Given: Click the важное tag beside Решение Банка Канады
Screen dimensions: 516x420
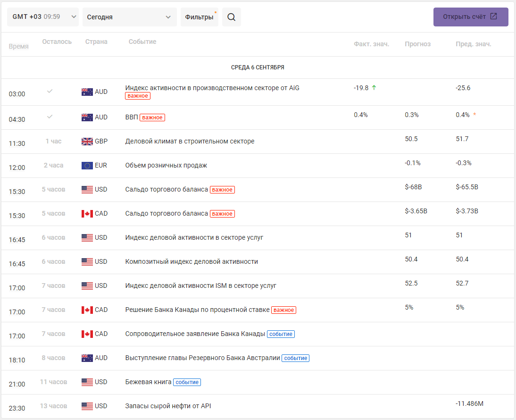Looking at the screenshot, I should pyautogui.click(x=283, y=310).
